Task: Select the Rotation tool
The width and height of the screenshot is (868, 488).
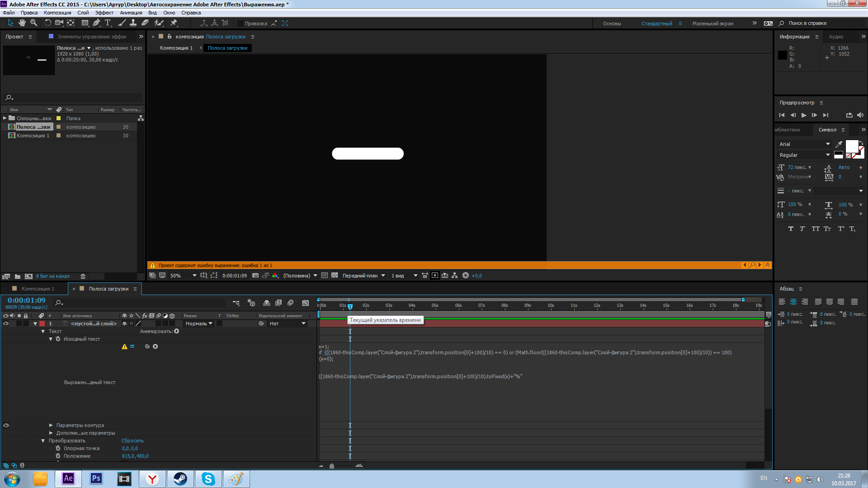Action: (x=47, y=23)
